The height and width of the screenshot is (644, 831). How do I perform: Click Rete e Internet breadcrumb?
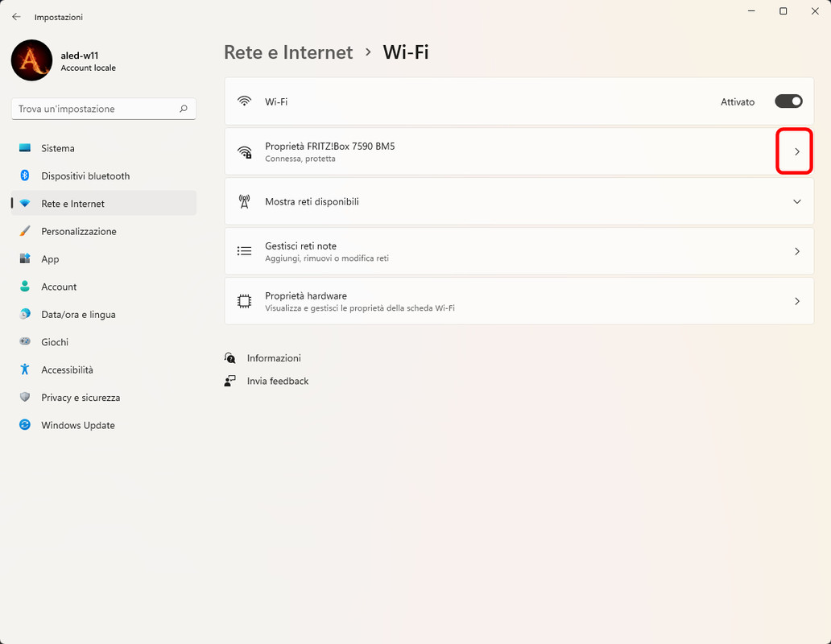288,52
